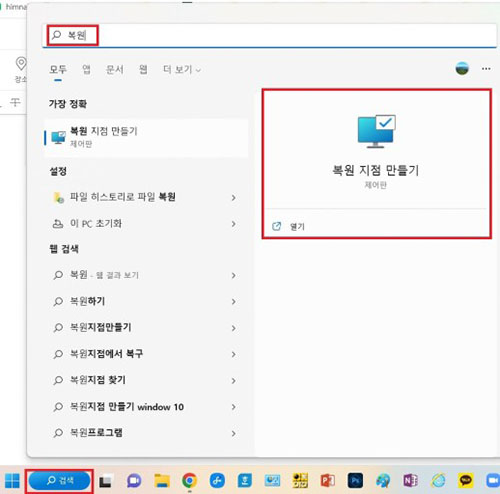Expand arrow for 복원지점 찾기
This screenshot has width=500, height=494.
234,381
